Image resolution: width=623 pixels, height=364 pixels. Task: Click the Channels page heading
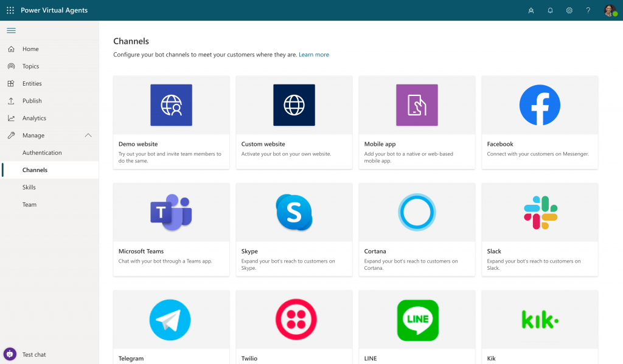pyautogui.click(x=131, y=41)
